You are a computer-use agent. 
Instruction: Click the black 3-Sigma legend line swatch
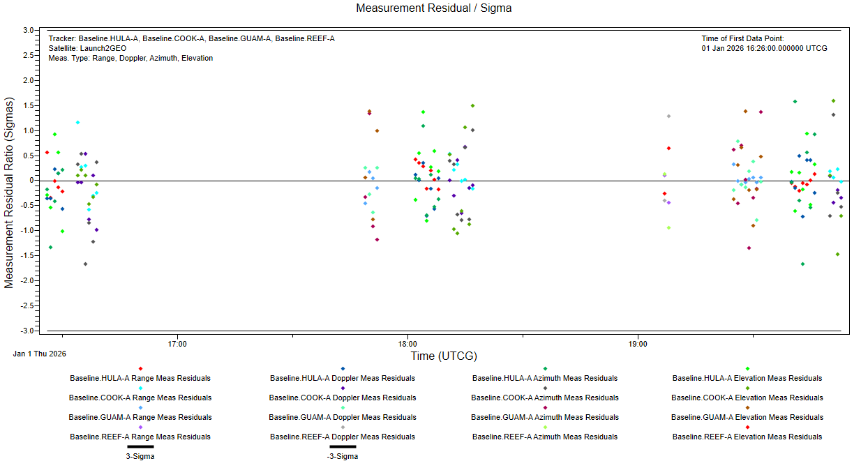tap(140, 446)
